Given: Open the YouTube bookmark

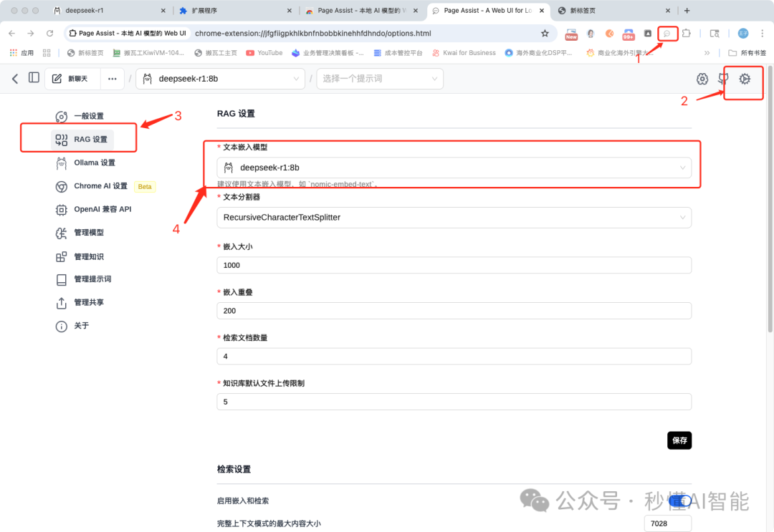Looking at the screenshot, I should point(264,53).
